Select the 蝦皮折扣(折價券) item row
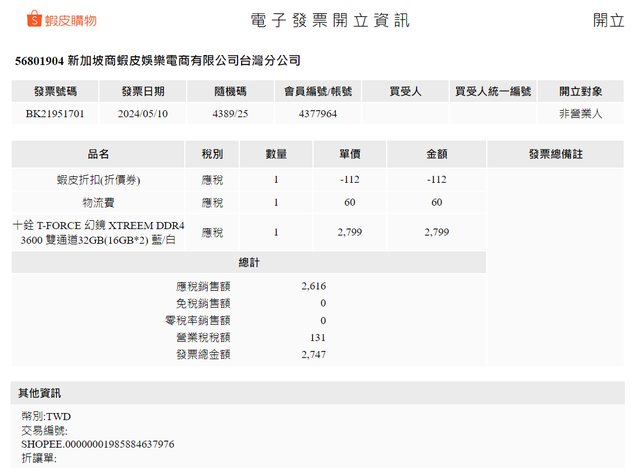The width and height of the screenshot is (640, 474). (98, 179)
